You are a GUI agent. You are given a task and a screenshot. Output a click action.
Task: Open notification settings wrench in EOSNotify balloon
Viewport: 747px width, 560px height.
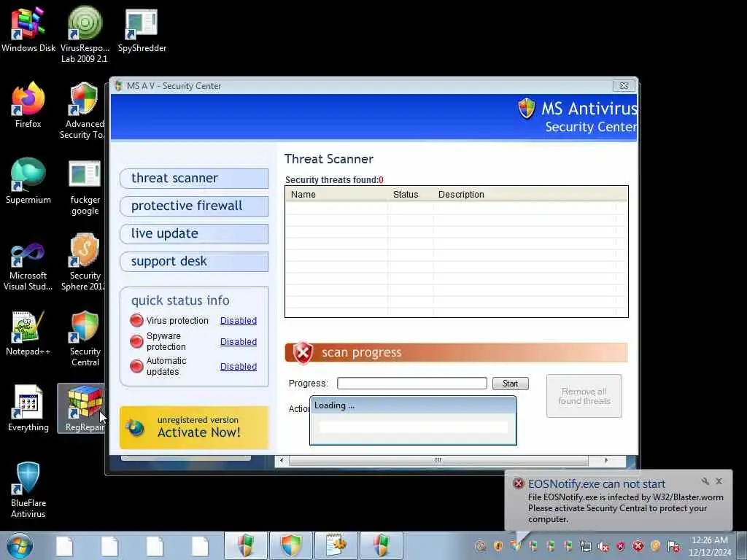(x=705, y=481)
